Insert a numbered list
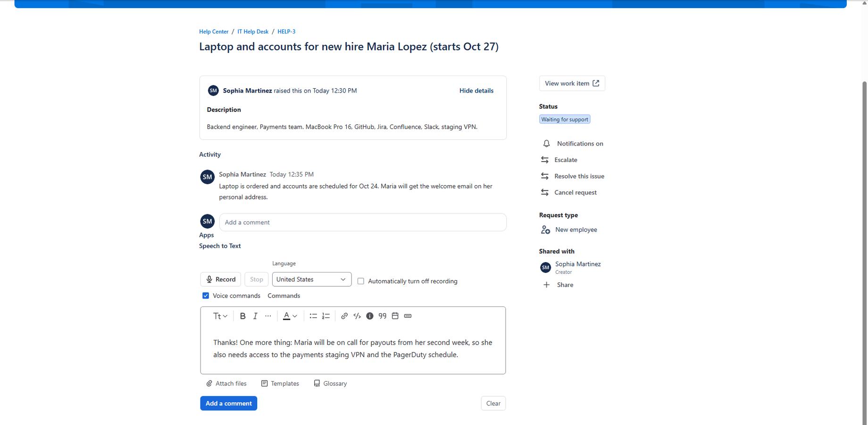This screenshot has height=425, width=868. point(326,316)
